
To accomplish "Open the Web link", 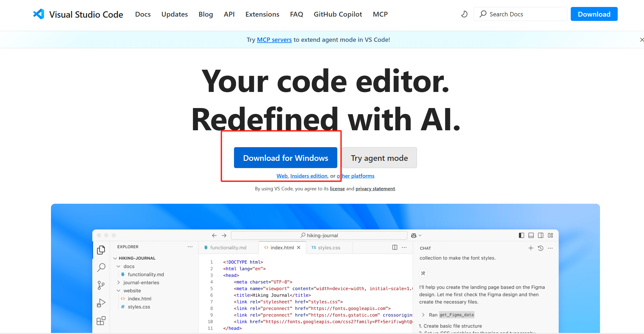I will click(x=282, y=176).
